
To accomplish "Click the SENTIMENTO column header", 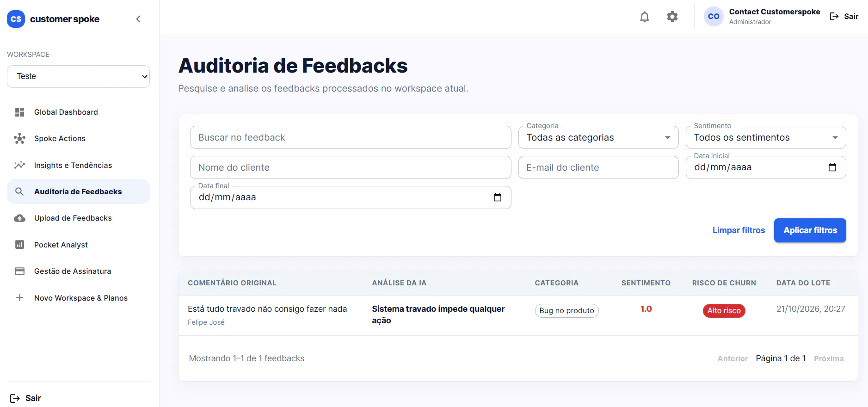I will pyautogui.click(x=646, y=283).
